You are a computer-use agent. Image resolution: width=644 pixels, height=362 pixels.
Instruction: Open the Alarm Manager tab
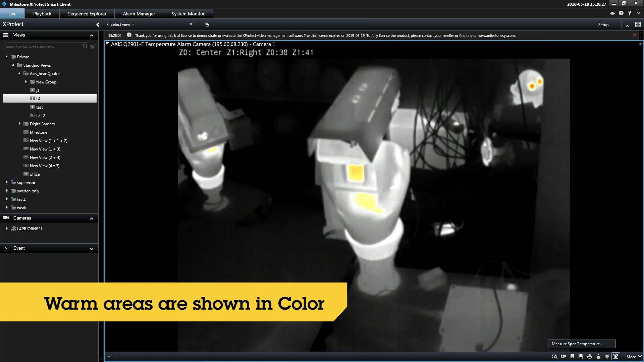(x=139, y=14)
